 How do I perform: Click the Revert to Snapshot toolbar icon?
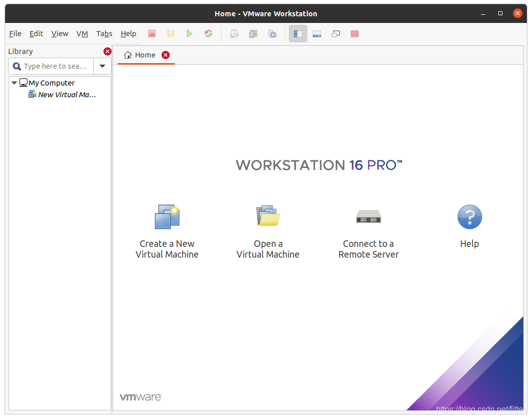tap(253, 34)
